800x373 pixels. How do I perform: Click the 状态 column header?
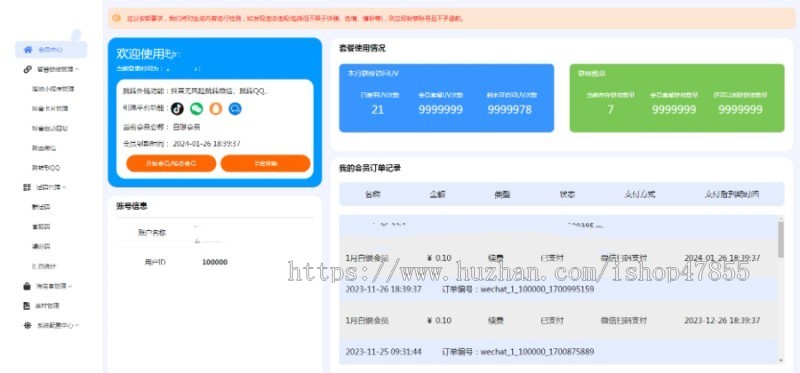click(x=567, y=194)
